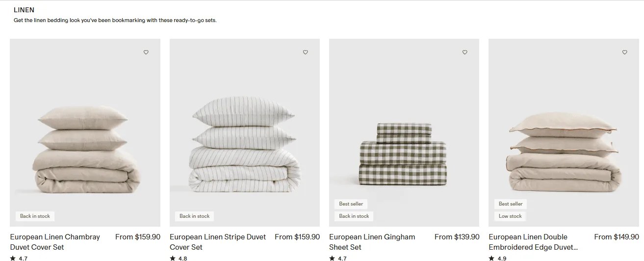The width and height of the screenshot is (644, 261).
Task: Click the From $139.90 price
Action: 457,237
